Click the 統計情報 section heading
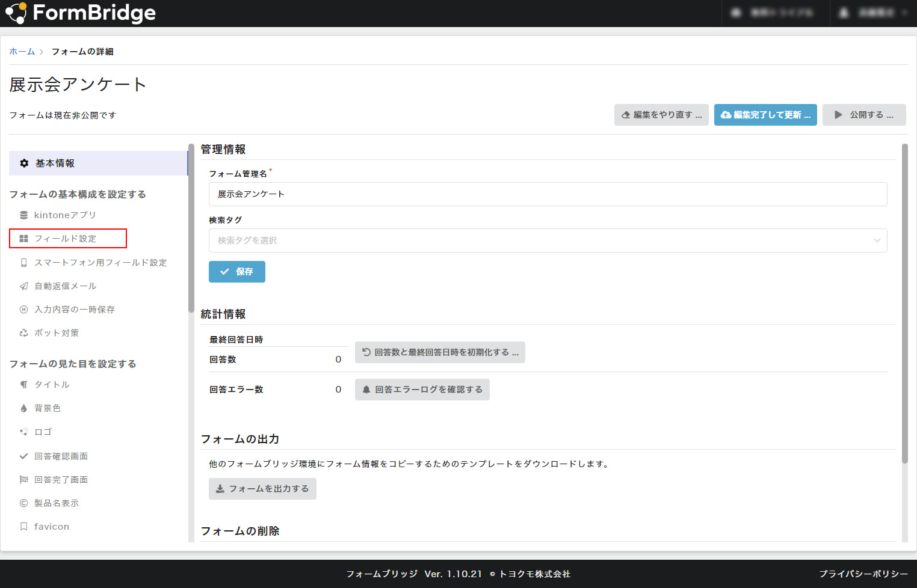 pos(223,314)
